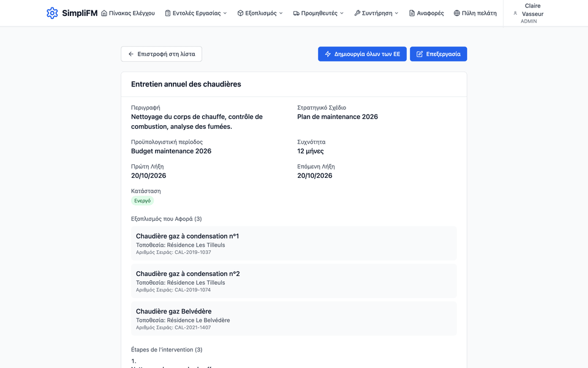The height and width of the screenshot is (368, 588).
Task: Click the pencil edit icon in Επεξεργασία button
Action: (420, 54)
